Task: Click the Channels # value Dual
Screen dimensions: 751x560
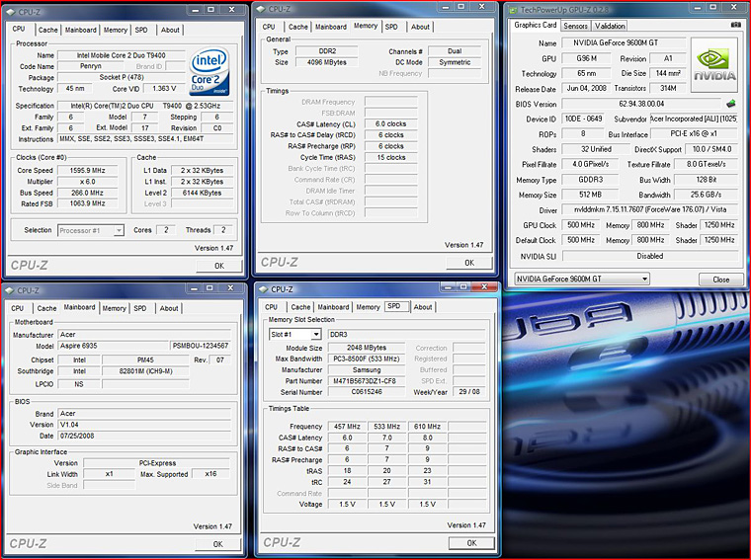Action: click(455, 51)
